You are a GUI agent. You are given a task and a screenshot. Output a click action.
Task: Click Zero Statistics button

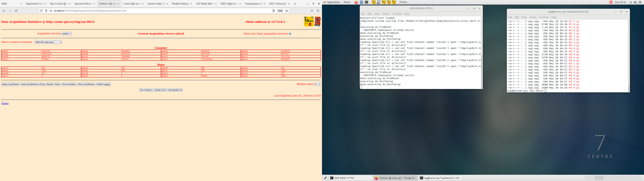coord(146,90)
